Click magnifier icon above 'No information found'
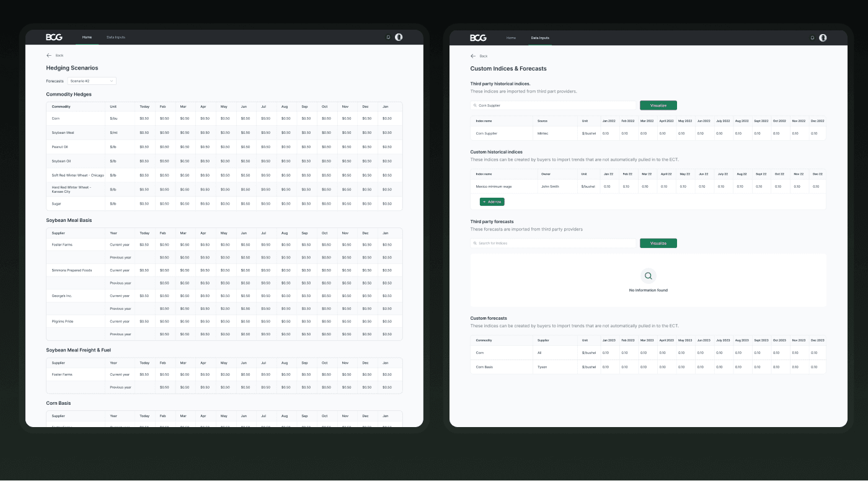Image resolution: width=868 pixels, height=481 pixels. tap(648, 276)
